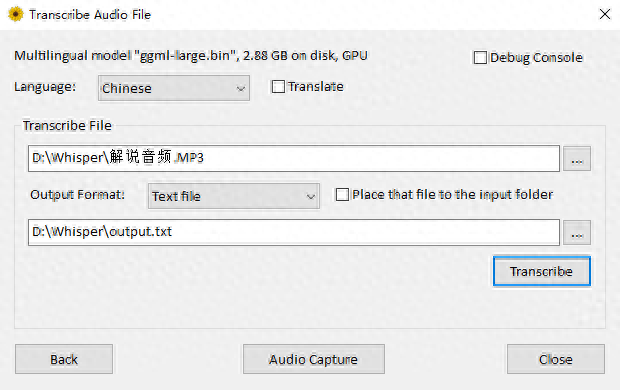620x390 pixels.
Task: Click the Transcribe File group label
Action: [x=67, y=125]
